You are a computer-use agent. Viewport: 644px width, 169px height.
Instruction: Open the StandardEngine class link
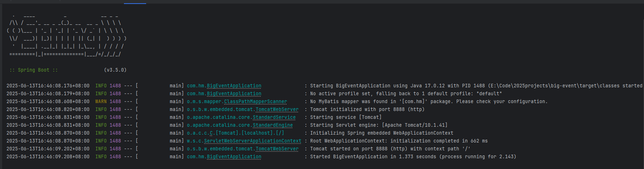coord(273,125)
